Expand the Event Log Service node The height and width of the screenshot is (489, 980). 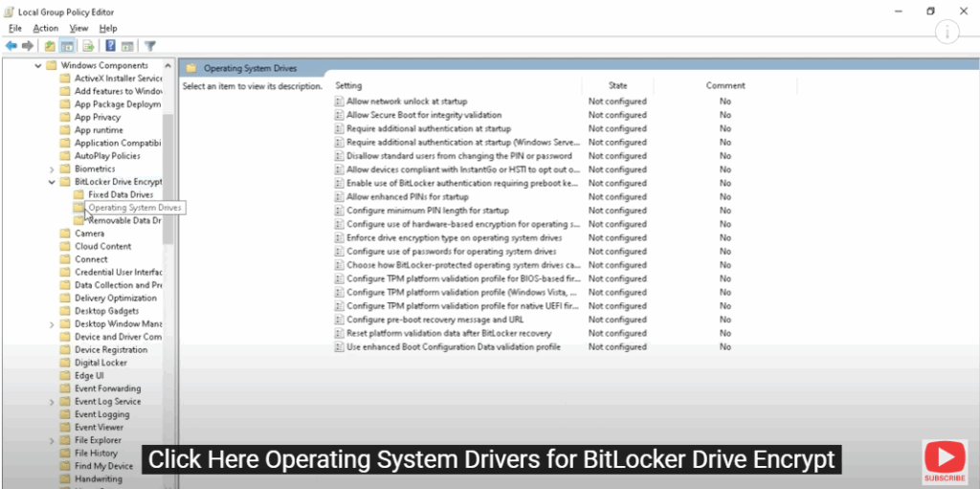pos(52,402)
